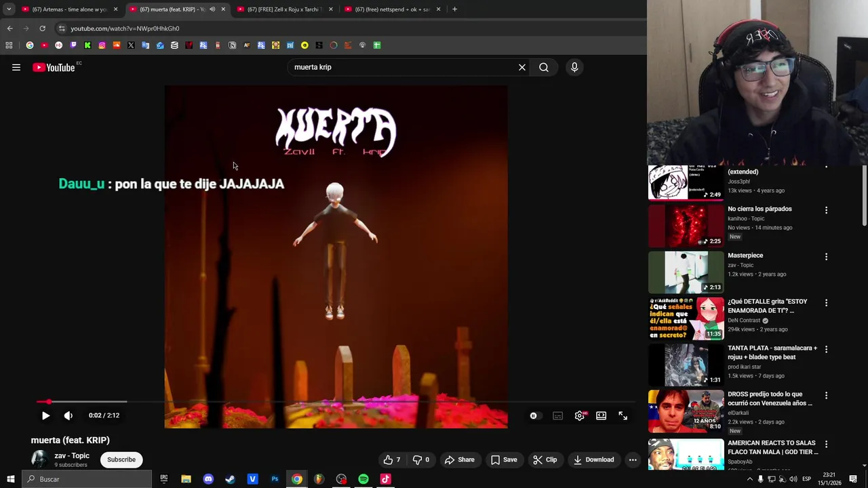Open the Twitch bookmark
Screen dimensions: 868x488
pyautogui.click(x=73, y=45)
